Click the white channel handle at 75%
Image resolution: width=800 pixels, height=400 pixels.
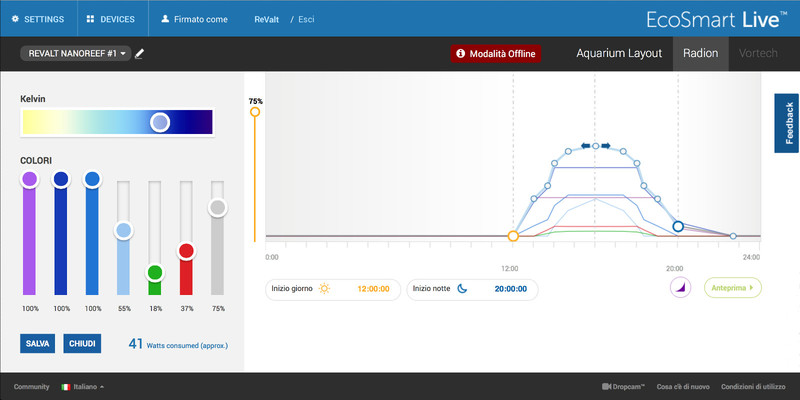(218, 208)
